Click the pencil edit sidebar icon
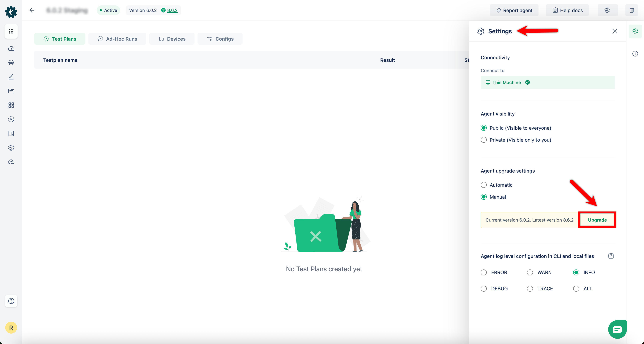The width and height of the screenshot is (644, 344). (11, 77)
